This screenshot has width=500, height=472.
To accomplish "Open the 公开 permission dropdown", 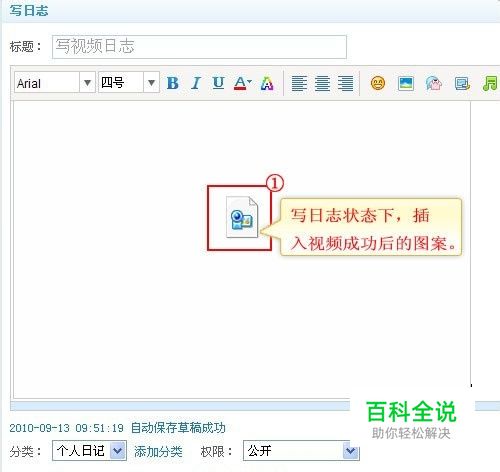I will pyautogui.click(x=301, y=451).
